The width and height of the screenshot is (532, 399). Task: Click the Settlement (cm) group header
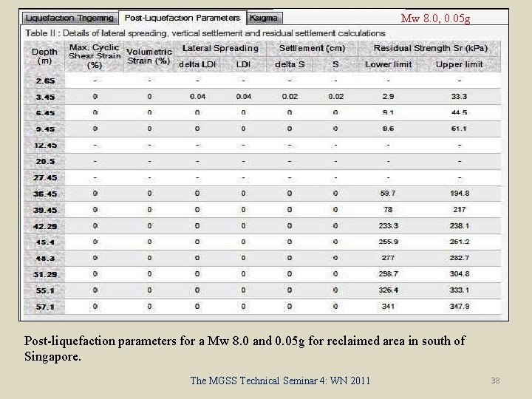(312, 49)
